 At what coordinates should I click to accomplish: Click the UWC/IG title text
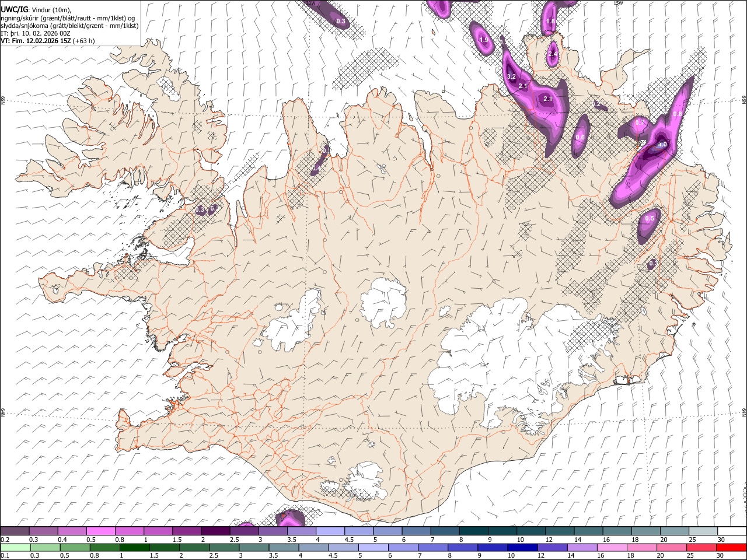(x=13, y=10)
